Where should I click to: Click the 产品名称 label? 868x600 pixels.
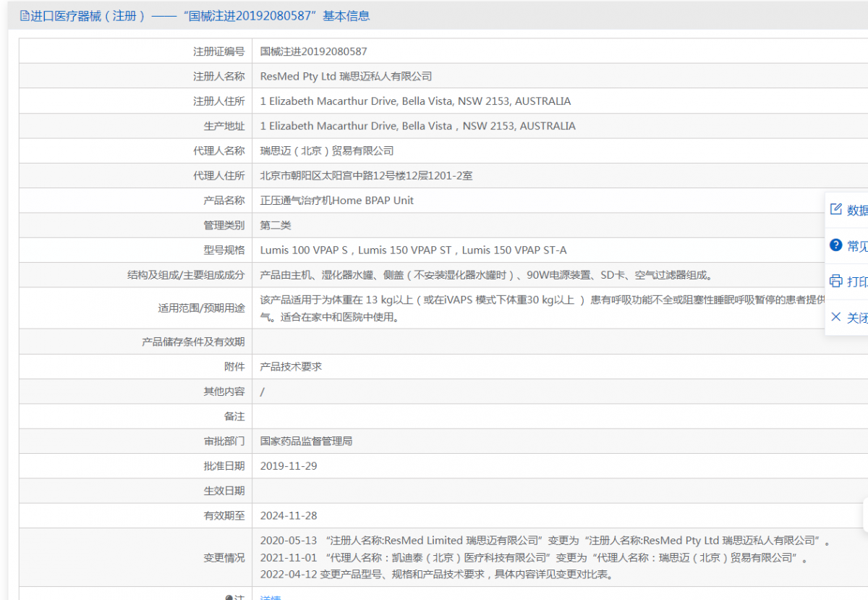(x=224, y=200)
